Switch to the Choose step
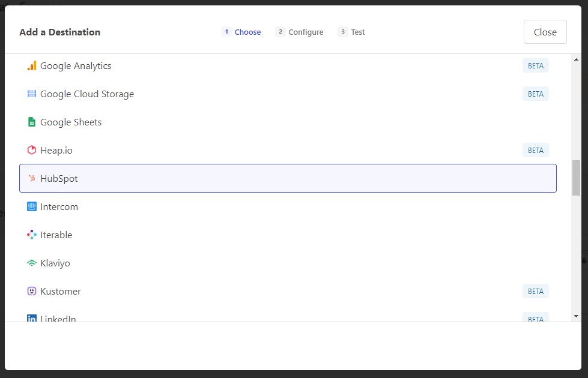The image size is (588, 378). [x=241, y=32]
